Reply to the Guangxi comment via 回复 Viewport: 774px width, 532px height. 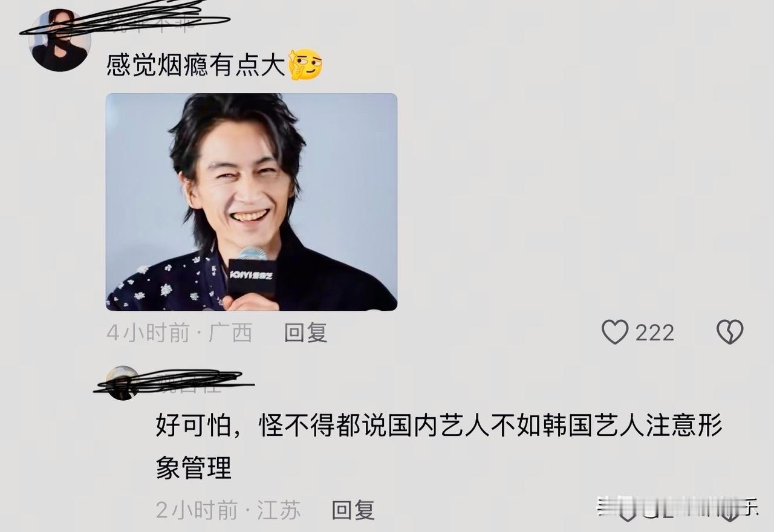tap(306, 332)
